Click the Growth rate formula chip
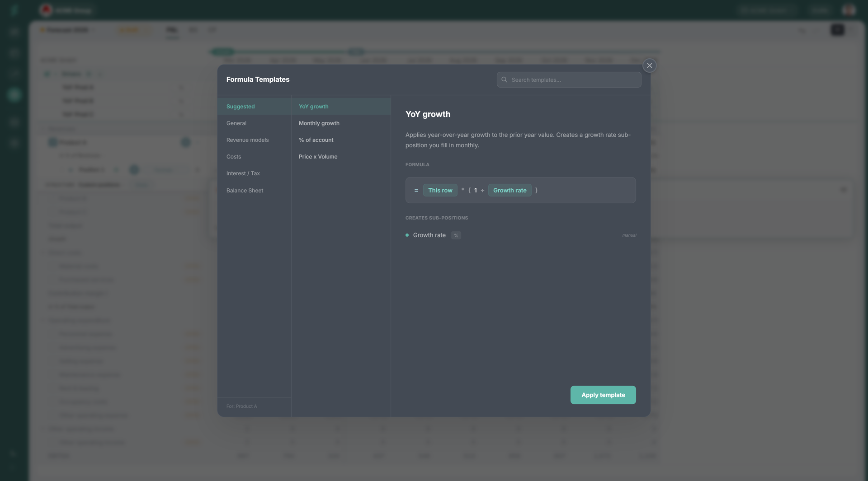The height and width of the screenshot is (481, 868). click(509, 190)
